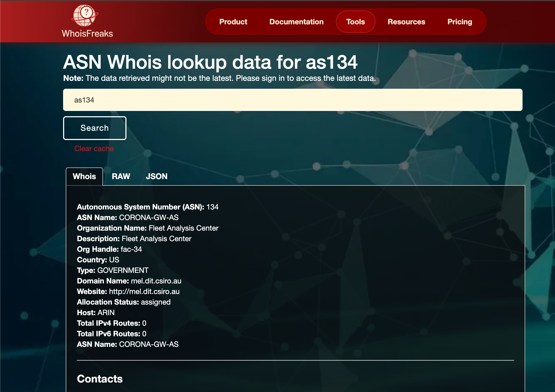Click the Org Handle fac-34 value

coord(131,249)
